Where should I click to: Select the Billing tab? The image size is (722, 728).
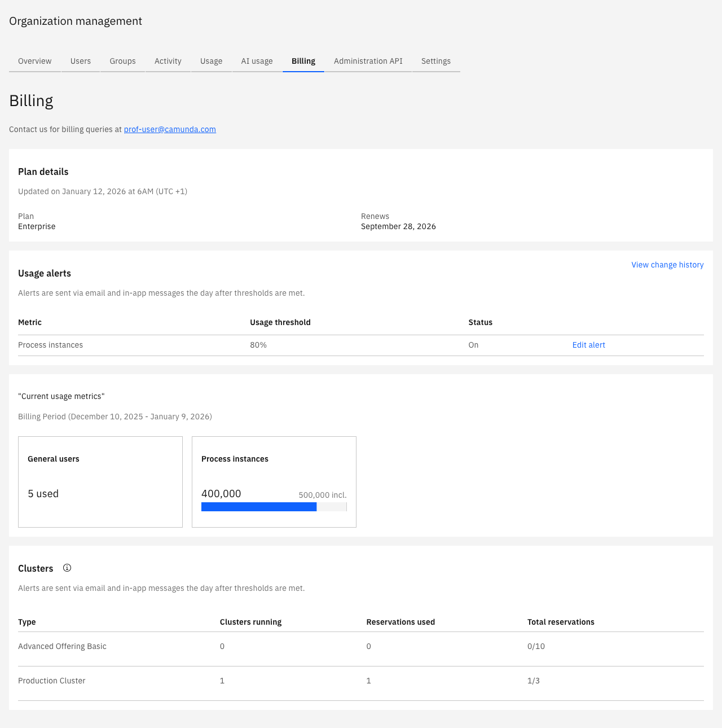point(303,61)
